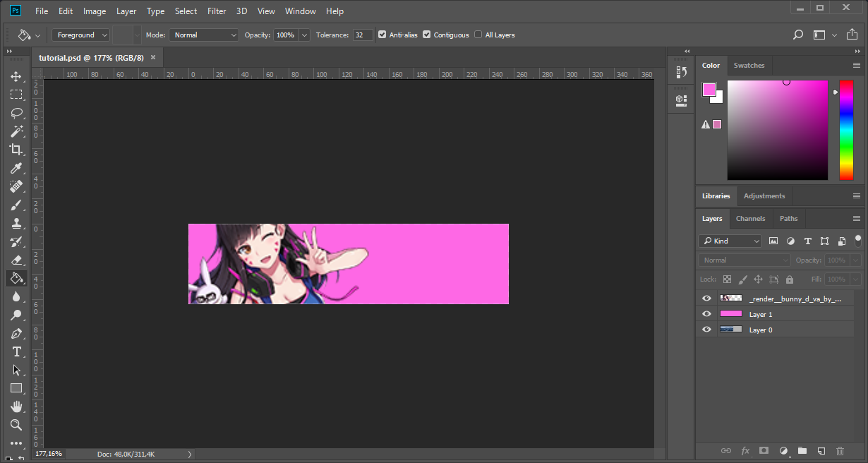868x463 pixels.
Task: Open the File menu
Action: coord(42,11)
